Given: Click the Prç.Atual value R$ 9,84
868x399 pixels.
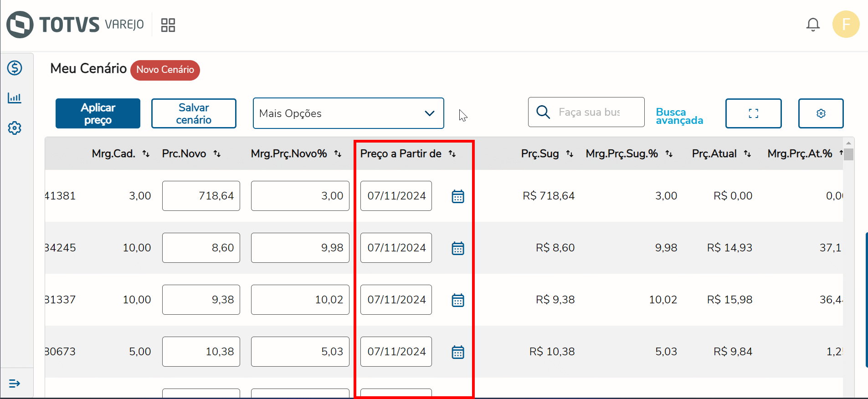Looking at the screenshot, I should click(x=733, y=352).
